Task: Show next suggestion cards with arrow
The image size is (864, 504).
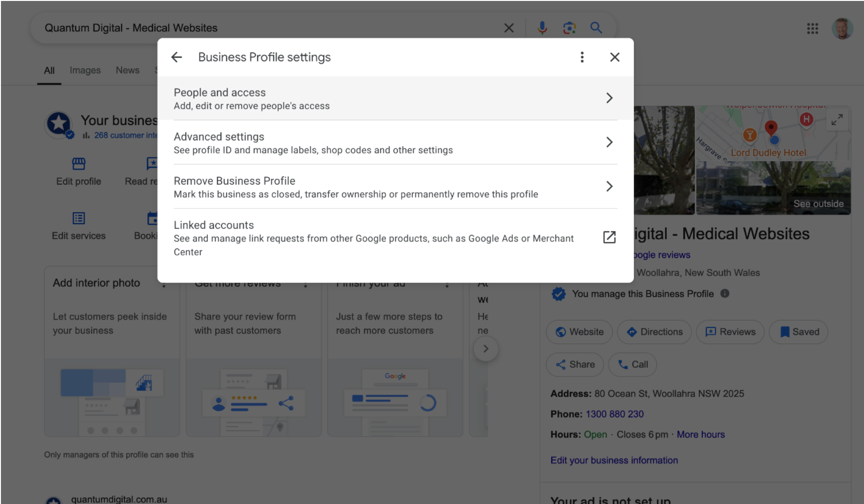Action: tap(486, 349)
